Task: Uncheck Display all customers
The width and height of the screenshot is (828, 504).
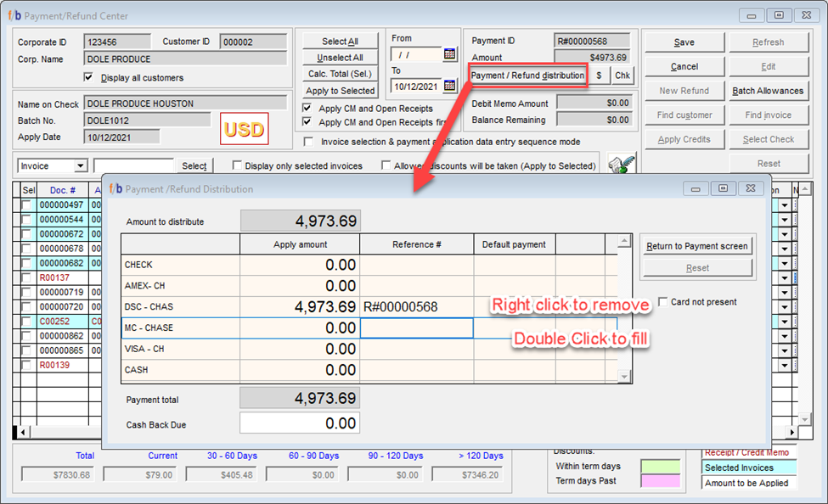Action: (x=89, y=78)
